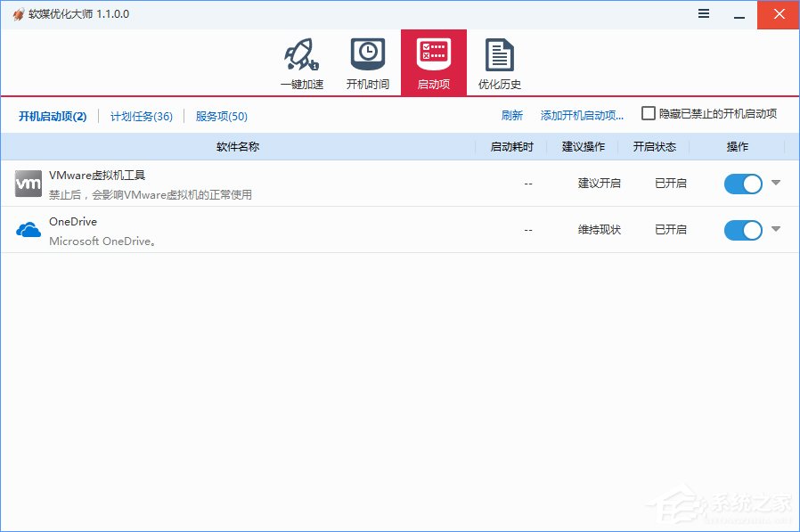Open the 一键加速 rocket tool
The height and width of the screenshot is (532, 800).
click(301, 61)
